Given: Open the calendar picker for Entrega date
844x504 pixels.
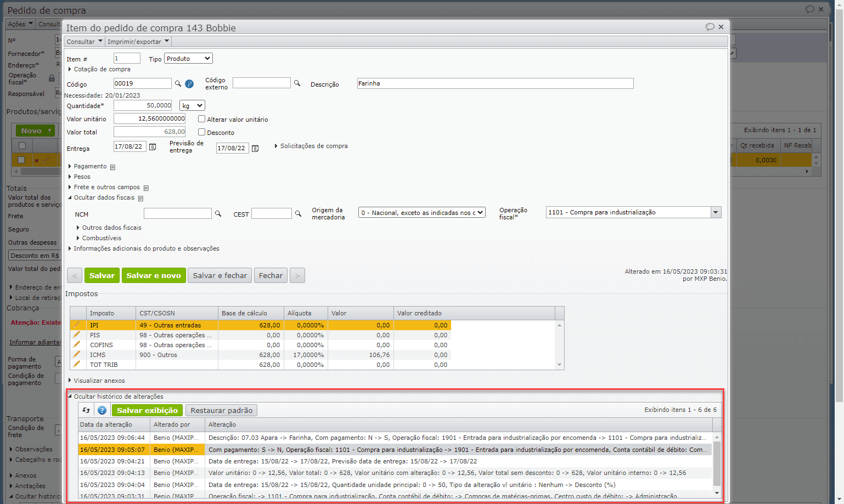Looking at the screenshot, I should pyautogui.click(x=153, y=147).
